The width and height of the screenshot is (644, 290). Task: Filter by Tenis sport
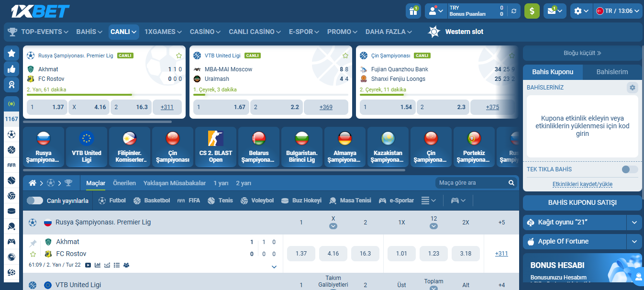[221, 201]
